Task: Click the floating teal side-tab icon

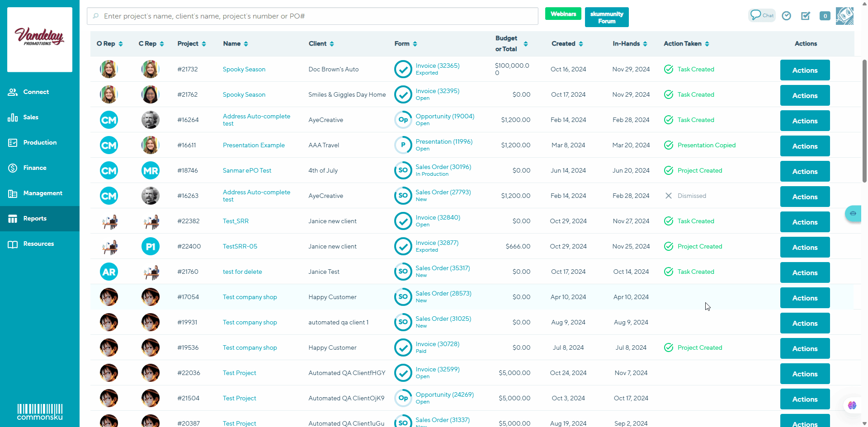Action: coord(853,213)
